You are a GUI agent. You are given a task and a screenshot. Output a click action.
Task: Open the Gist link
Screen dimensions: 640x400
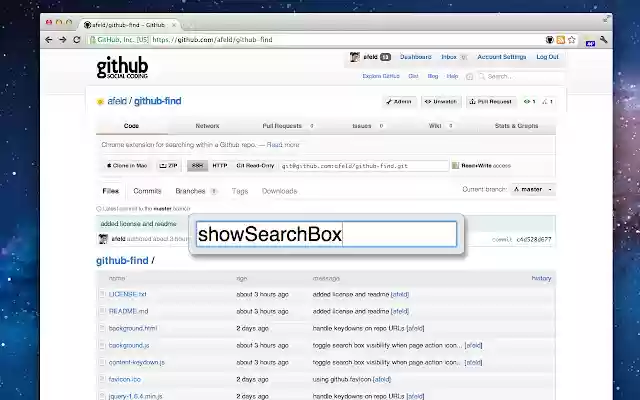[413, 76]
